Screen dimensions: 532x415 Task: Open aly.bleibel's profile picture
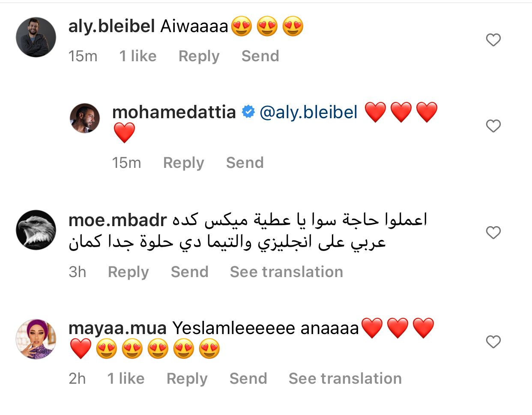pyautogui.click(x=36, y=37)
